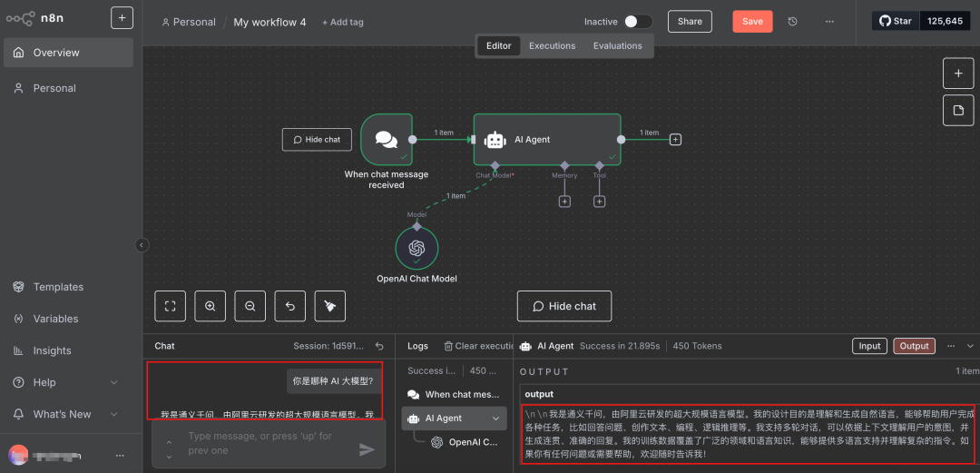Select When chat message log entry
980x473 pixels.
pos(454,394)
